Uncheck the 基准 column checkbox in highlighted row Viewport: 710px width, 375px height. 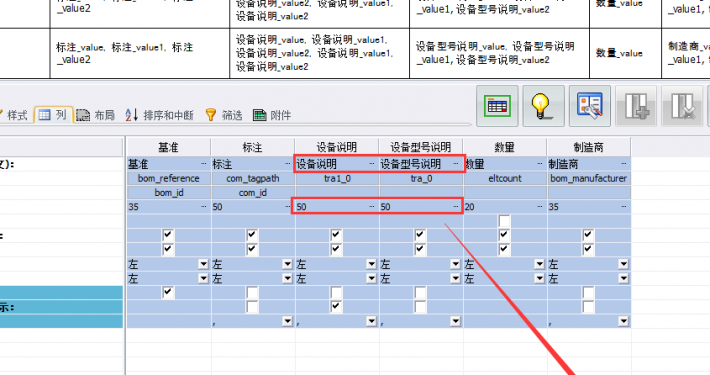click(168, 293)
